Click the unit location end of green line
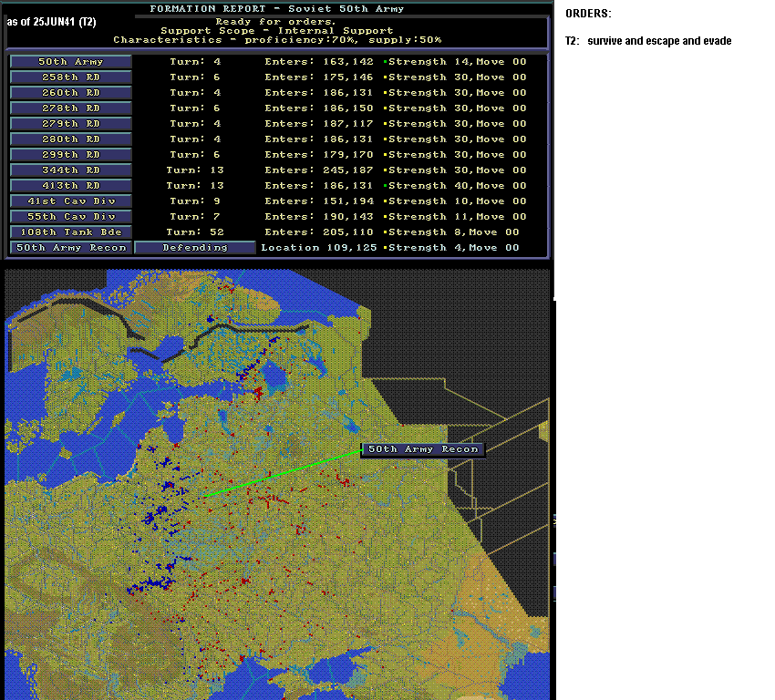 point(204,496)
